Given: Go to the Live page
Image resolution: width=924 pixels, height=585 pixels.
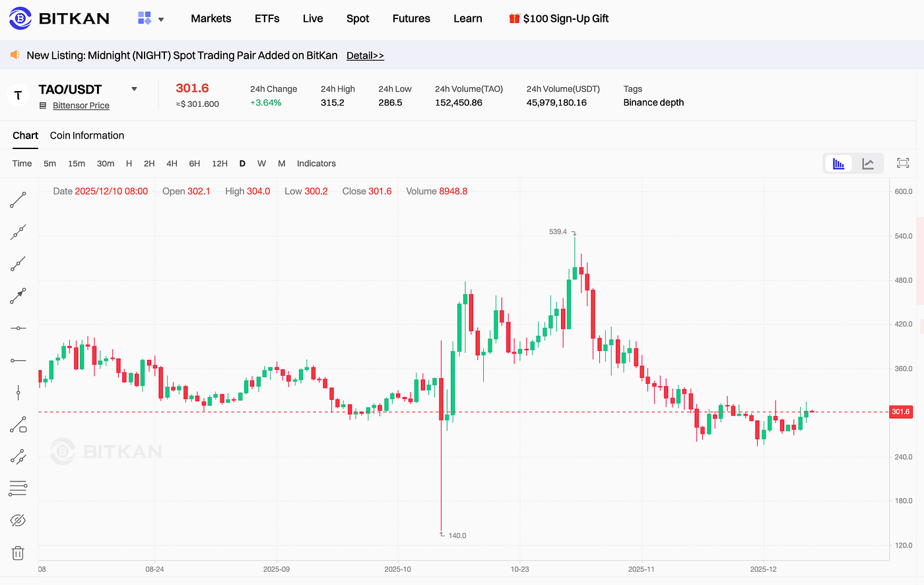Looking at the screenshot, I should pyautogui.click(x=313, y=18).
